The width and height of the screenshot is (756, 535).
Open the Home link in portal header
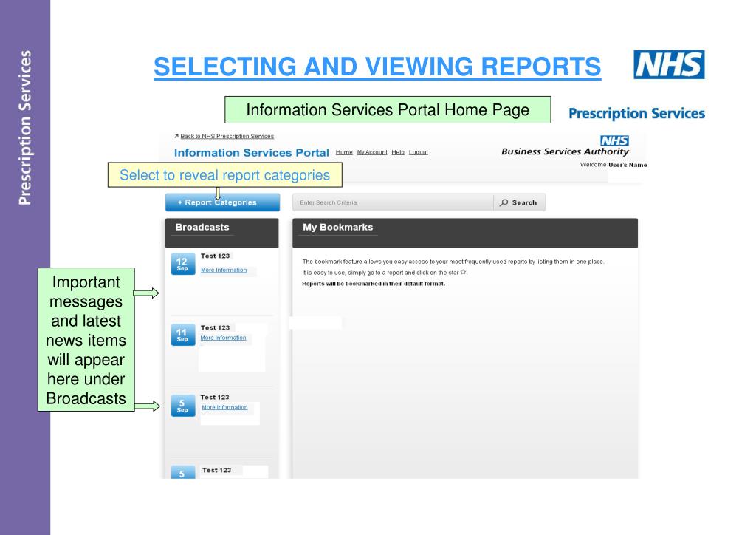(x=344, y=152)
